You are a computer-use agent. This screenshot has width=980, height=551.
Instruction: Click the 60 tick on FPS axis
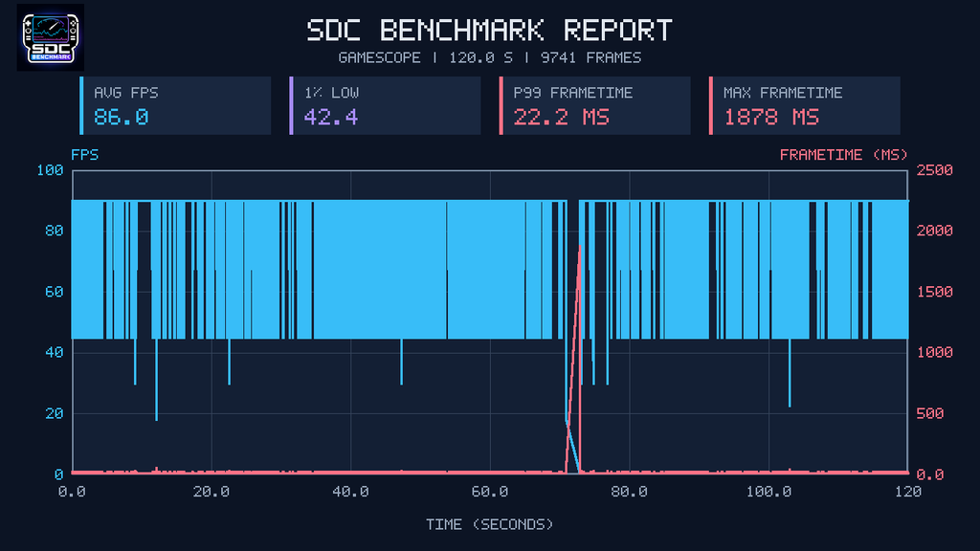pos(55,292)
